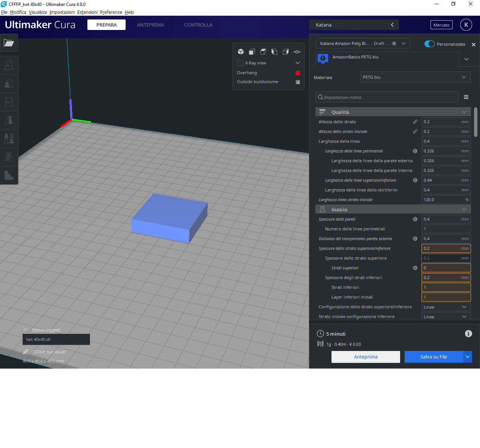Open Per Model Settings tool

pyautogui.click(x=9, y=139)
